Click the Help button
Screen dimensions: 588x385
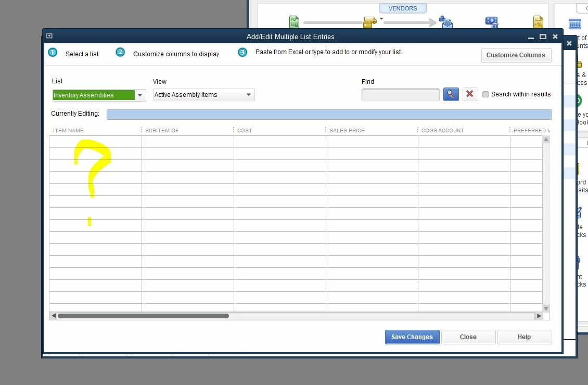(524, 337)
